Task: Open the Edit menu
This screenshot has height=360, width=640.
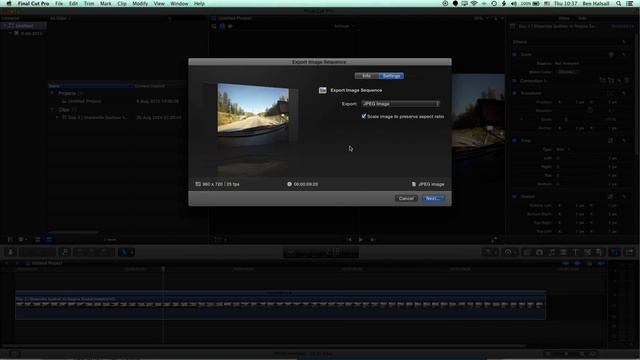Action: pos(73,3)
